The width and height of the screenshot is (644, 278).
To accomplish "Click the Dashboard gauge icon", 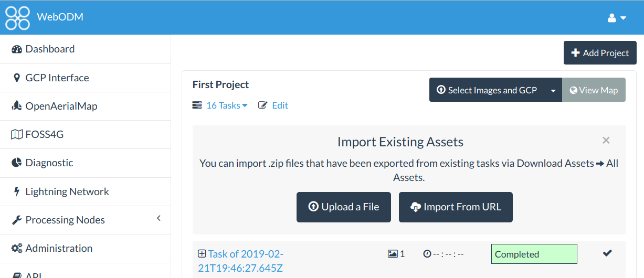I will click(x=17, y=49).
